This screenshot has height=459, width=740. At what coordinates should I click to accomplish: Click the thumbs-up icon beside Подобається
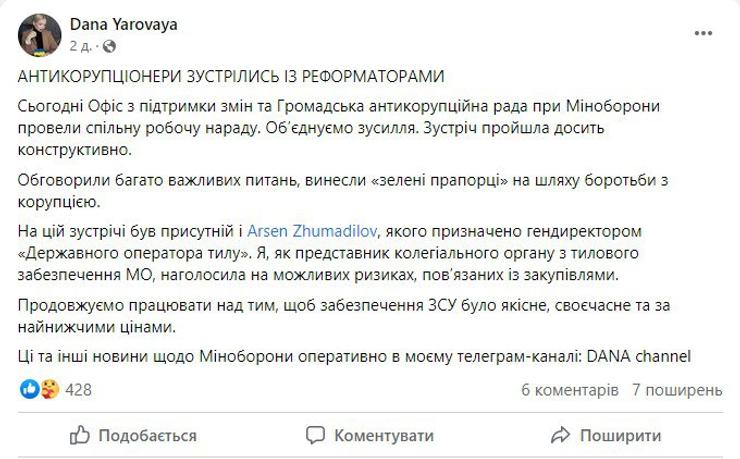coord(79,435)
